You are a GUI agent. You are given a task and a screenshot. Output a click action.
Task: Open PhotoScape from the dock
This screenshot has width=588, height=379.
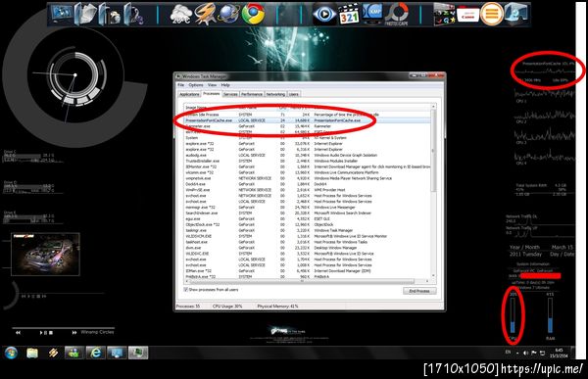pos(397,15)
